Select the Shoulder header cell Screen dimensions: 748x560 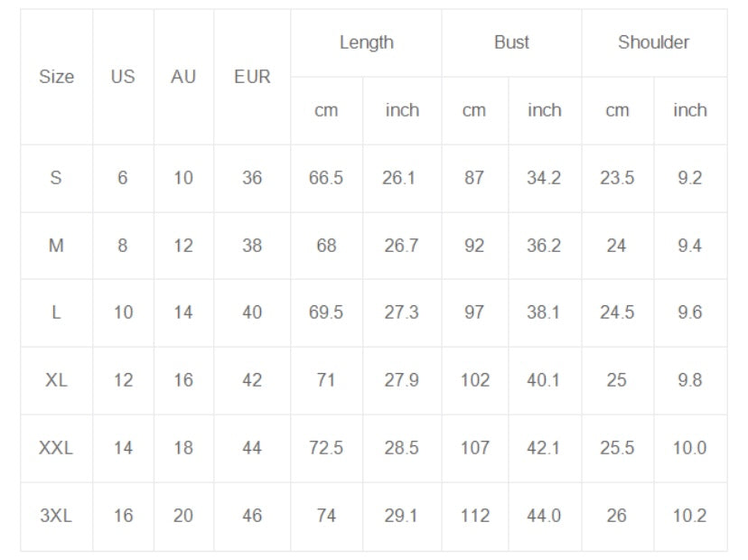pyautogui.click(x=653, y=42)
